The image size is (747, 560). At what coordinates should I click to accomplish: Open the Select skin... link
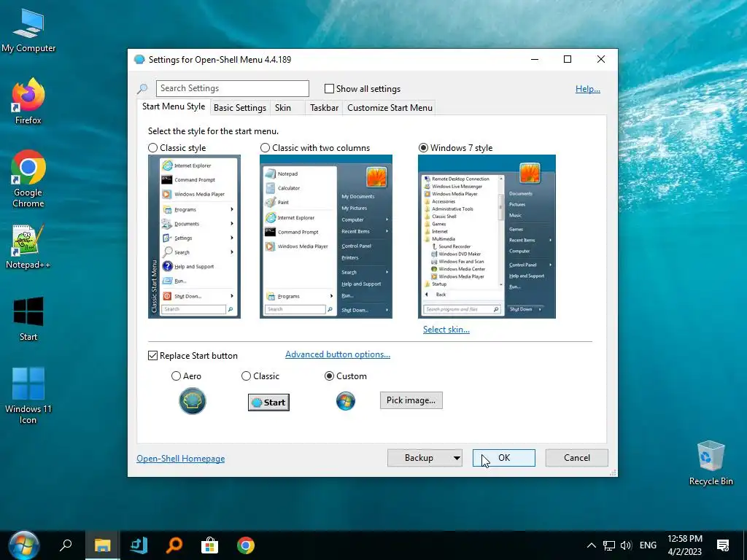pyautogui.click(x=446, y=330)
